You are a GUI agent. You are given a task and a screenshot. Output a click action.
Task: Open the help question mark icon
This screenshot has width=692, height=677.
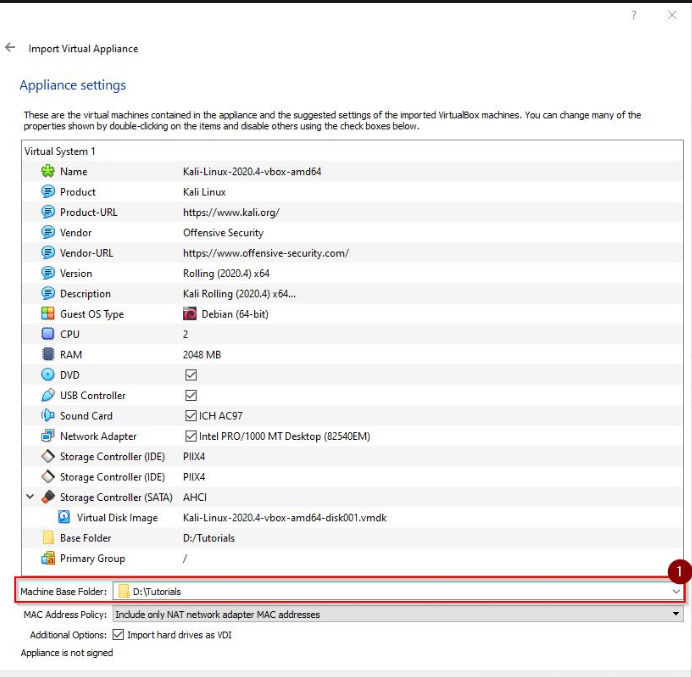click(x=634, y=15)
